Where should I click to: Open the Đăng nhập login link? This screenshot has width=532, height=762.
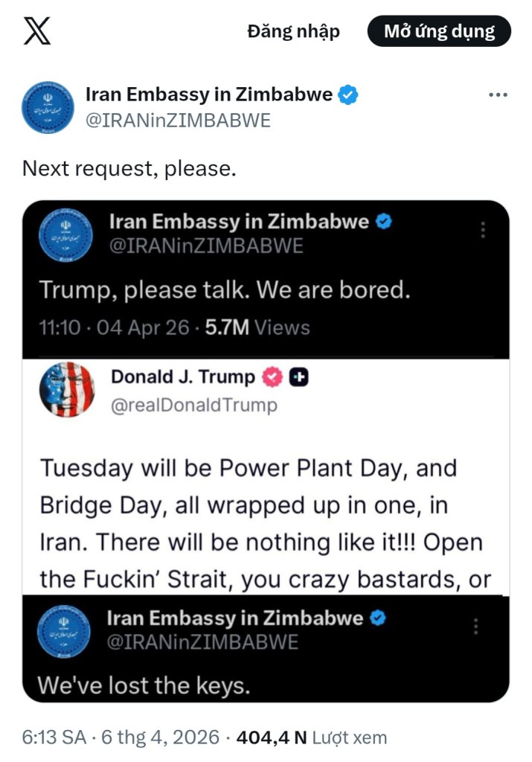tap(293, 31)
